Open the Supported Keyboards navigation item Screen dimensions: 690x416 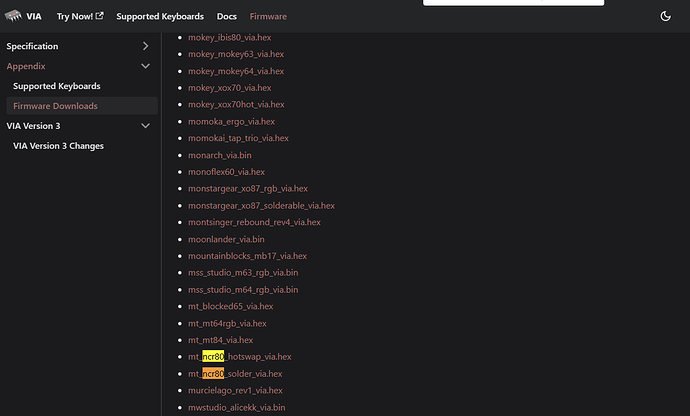click(160, 16)
